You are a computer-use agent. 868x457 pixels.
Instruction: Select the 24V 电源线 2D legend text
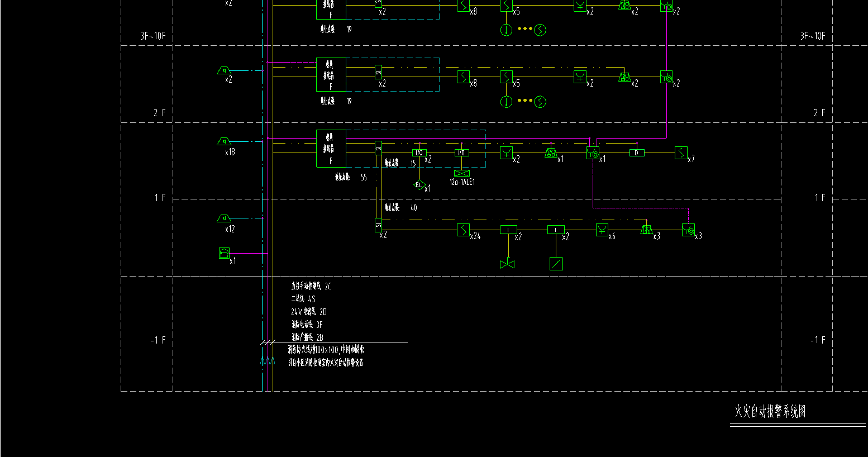pyautogui.click(x=309, y=312)
